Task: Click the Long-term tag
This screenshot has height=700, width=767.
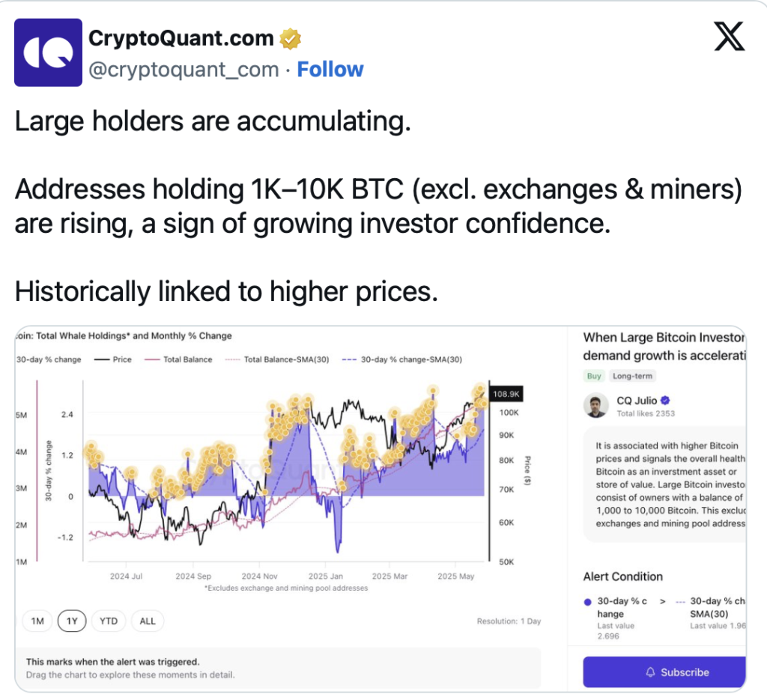Action: tap(632, 376)
